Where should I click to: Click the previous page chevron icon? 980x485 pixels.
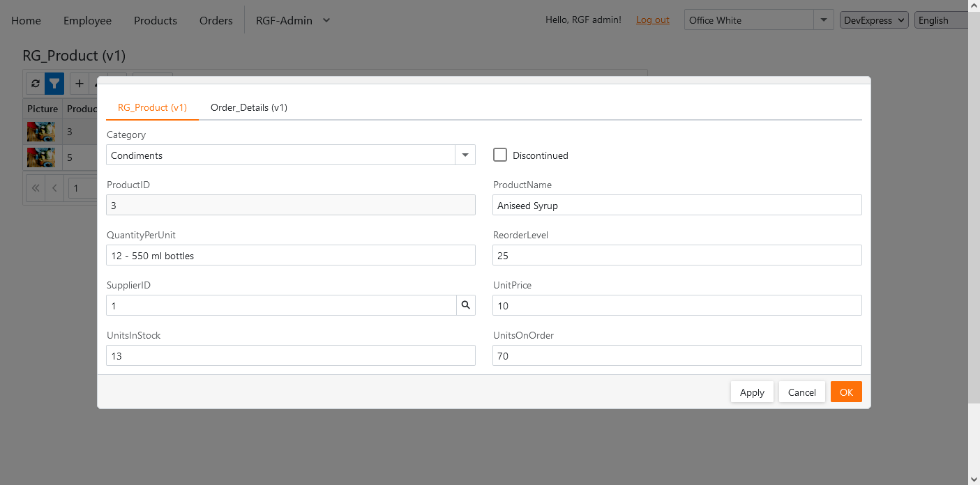[x=55, y=188]
